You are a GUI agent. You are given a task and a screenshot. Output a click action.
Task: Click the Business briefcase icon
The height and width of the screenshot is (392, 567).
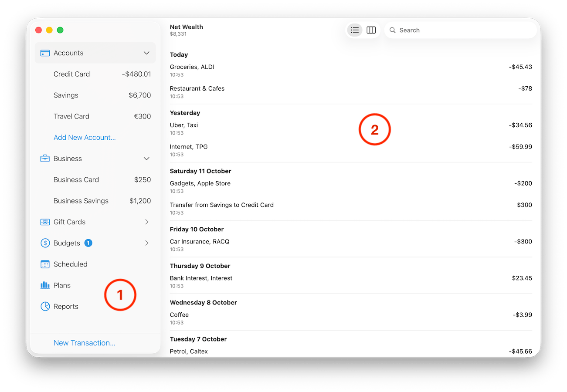45,159
